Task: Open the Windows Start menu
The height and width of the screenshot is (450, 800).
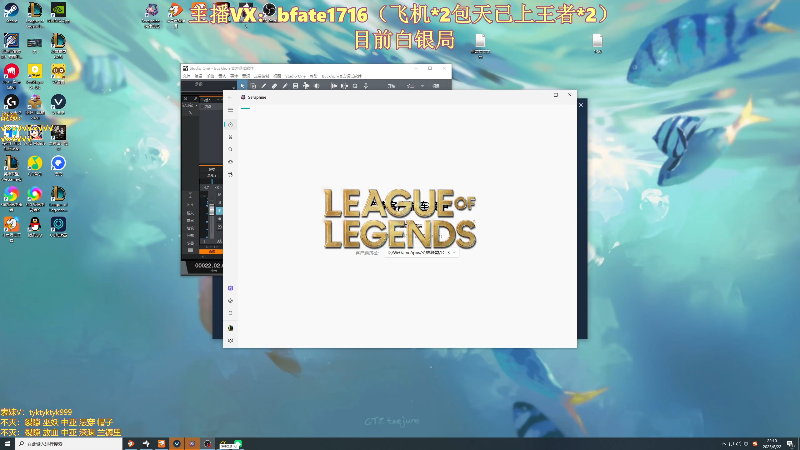Action: pos(7,444)
